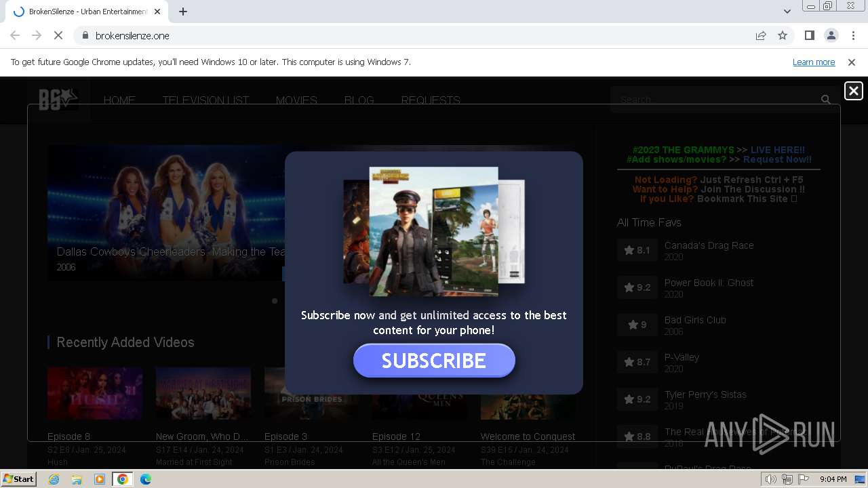868x488 pixels.
Task: Open Canada's Drag Race entry
Action: point(709,245)
